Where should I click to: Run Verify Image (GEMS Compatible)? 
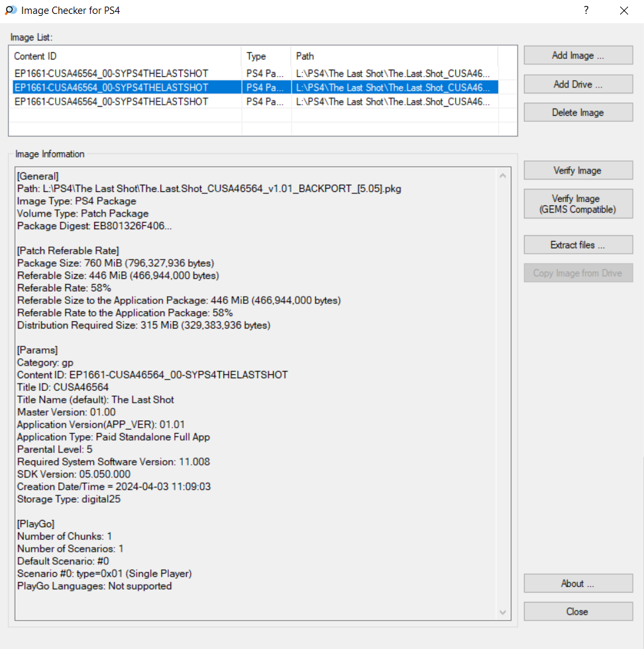pyautogui.click(x=578, y=204)
